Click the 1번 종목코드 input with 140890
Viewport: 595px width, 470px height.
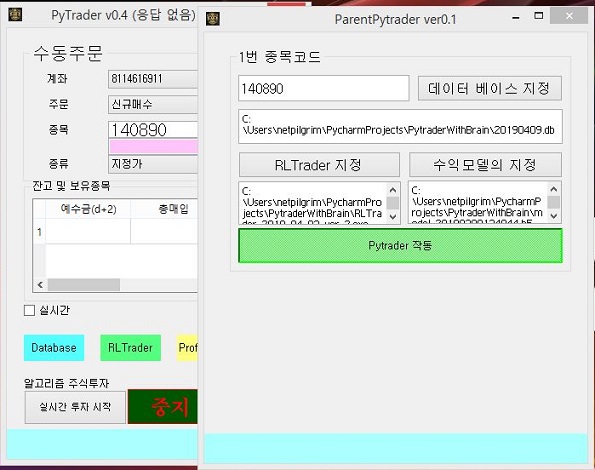tap(324, 88)
